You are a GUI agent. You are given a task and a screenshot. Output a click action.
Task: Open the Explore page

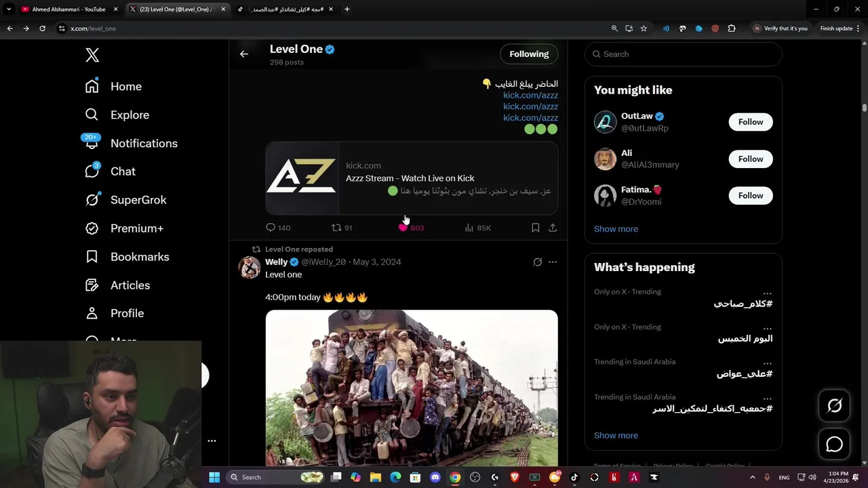117,115
